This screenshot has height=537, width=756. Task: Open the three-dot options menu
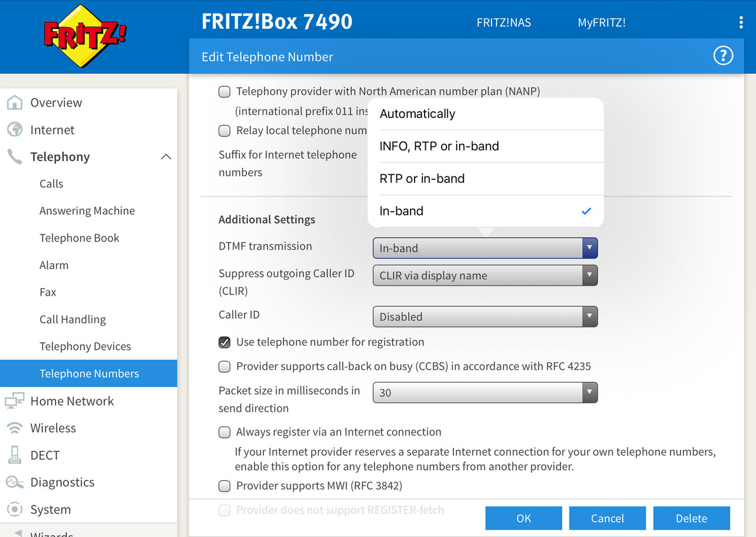pos(741,22)
